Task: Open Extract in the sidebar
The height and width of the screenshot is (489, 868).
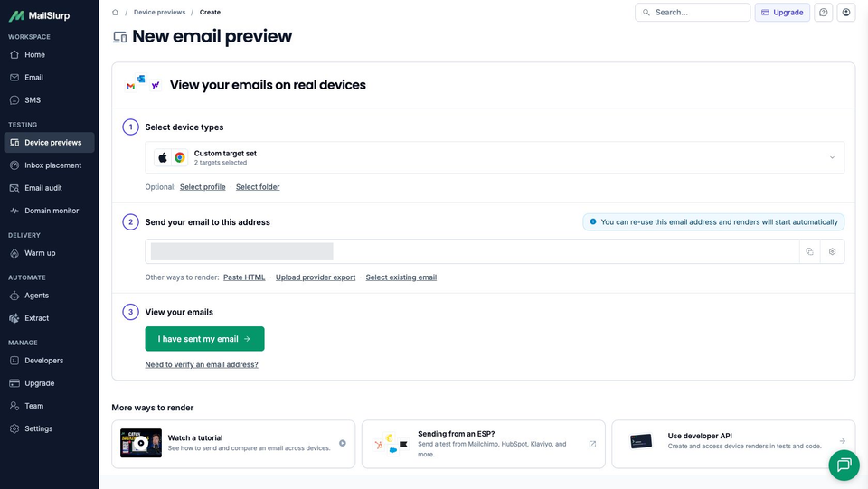Action: pos(49,318)
